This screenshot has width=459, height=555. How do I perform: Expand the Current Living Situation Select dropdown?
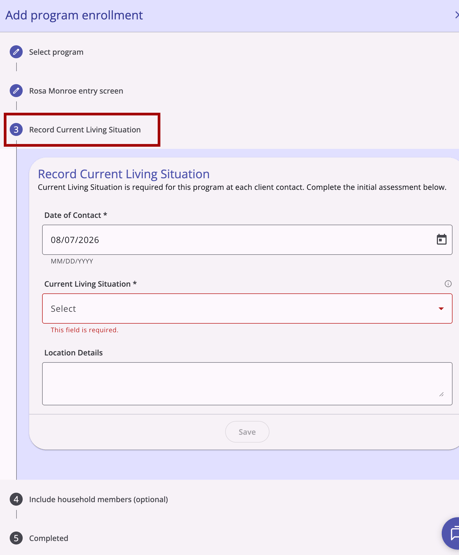[x=247, y=308]
